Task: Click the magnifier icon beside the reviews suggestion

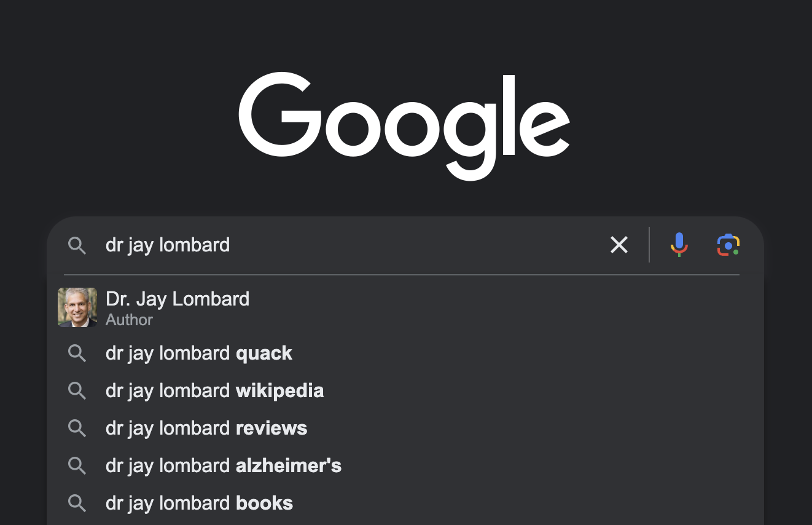Action: 77,428
